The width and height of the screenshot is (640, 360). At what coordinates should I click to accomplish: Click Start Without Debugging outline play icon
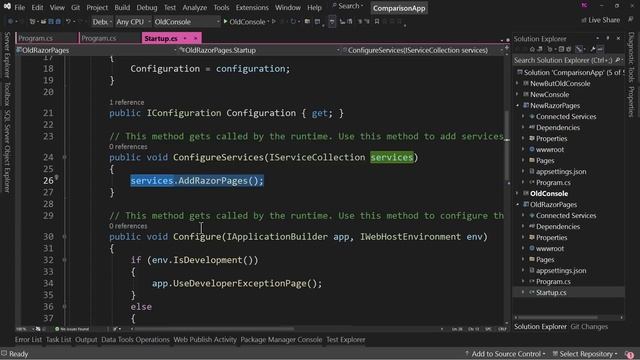274,21
